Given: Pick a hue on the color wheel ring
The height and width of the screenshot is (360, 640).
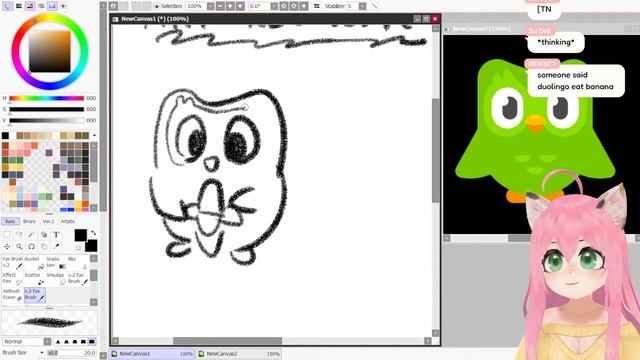Looking at the screenshot, I should (x=50, y=16).
